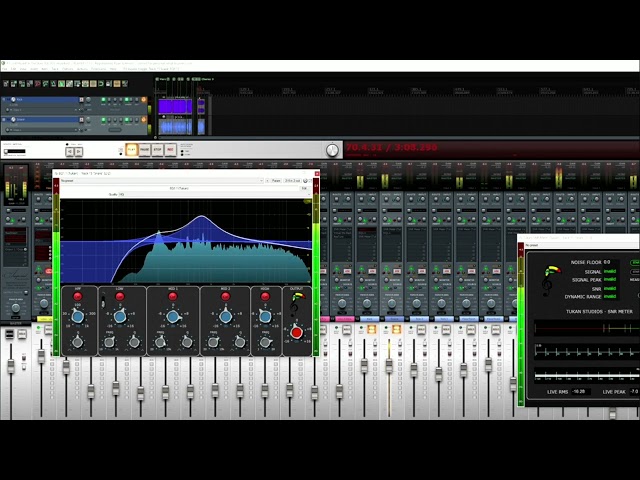Click the MID 2 grey Q knob
This screenshot has height=480, width=640.
point(240,342)
